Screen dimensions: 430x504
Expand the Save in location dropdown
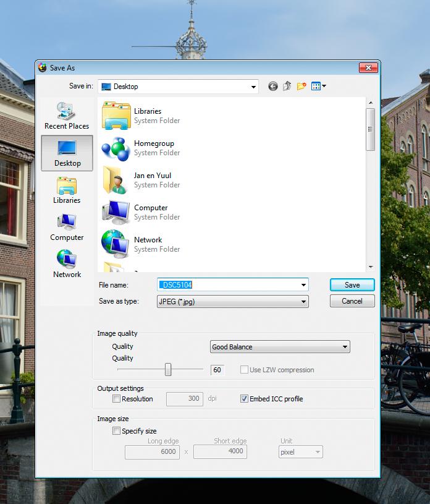[253, 87]
